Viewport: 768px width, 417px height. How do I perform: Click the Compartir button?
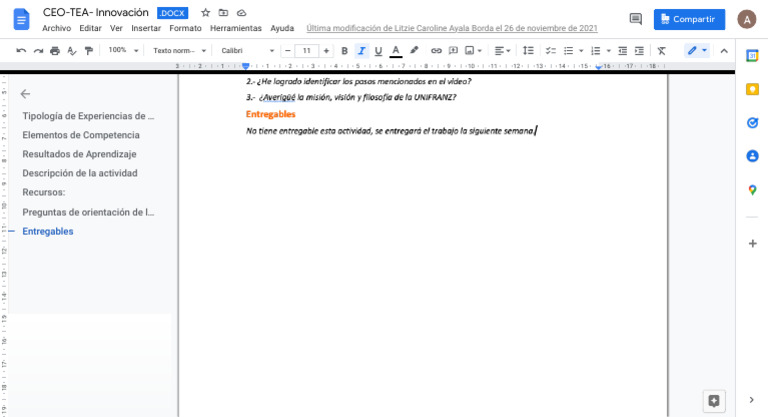click(689, 19)
